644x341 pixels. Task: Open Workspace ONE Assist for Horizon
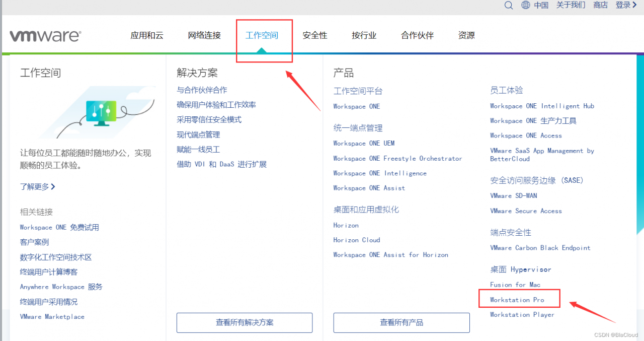click(390, 255)
